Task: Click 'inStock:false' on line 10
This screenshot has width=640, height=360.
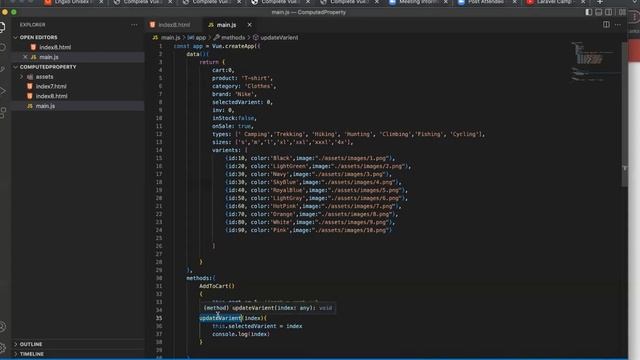Action: click(233, 118)
